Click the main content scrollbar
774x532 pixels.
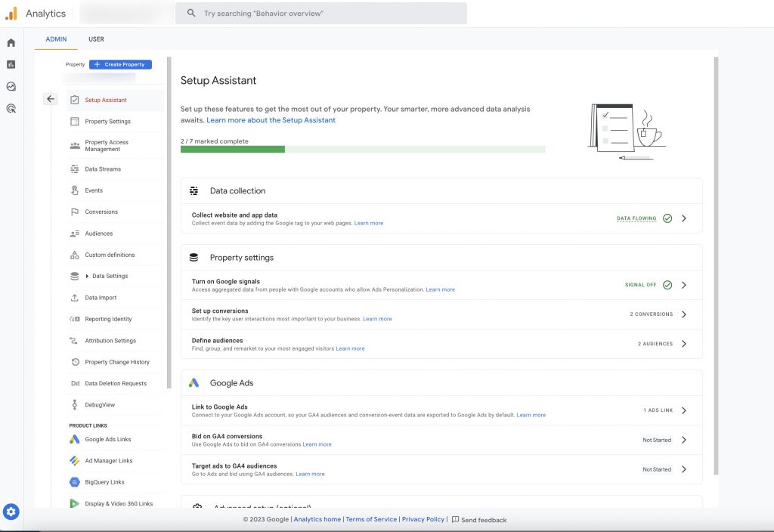(717, 265)
